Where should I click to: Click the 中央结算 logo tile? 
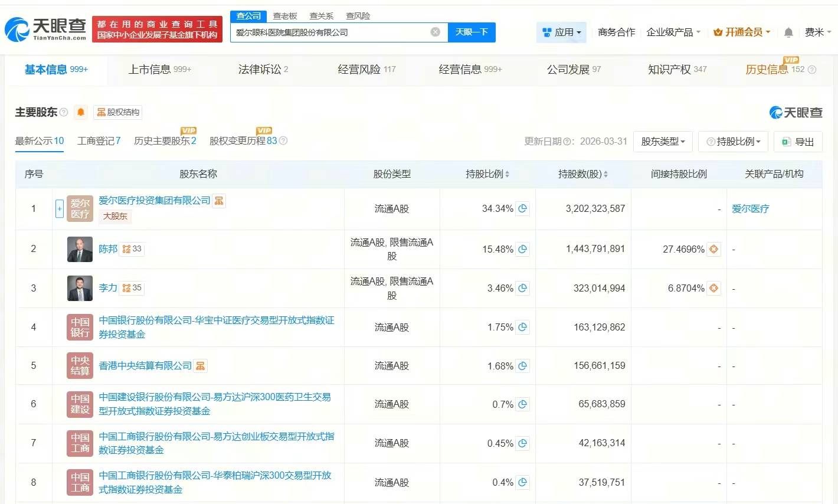click(x=80, y=366)
